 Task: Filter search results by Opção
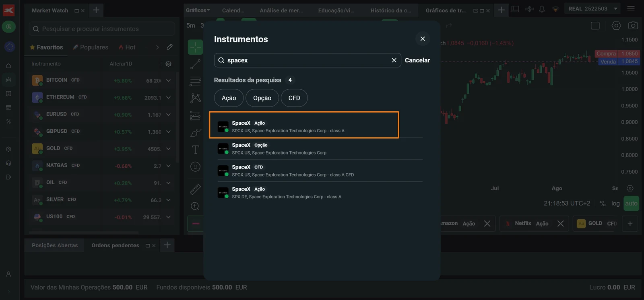click(262, 98)
